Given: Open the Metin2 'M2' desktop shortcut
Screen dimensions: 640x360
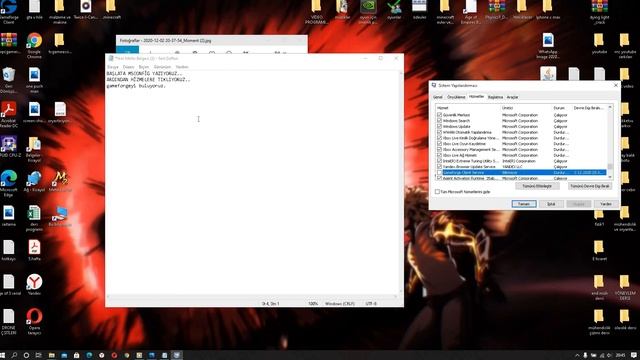Looking at the screenshot, I should pyautogui.click(x=60, y=182).
